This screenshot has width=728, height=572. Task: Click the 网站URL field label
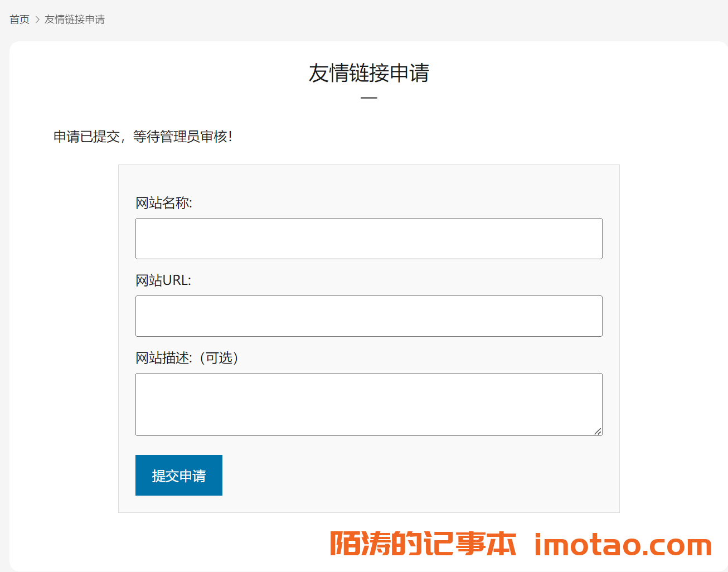[163, 280]
